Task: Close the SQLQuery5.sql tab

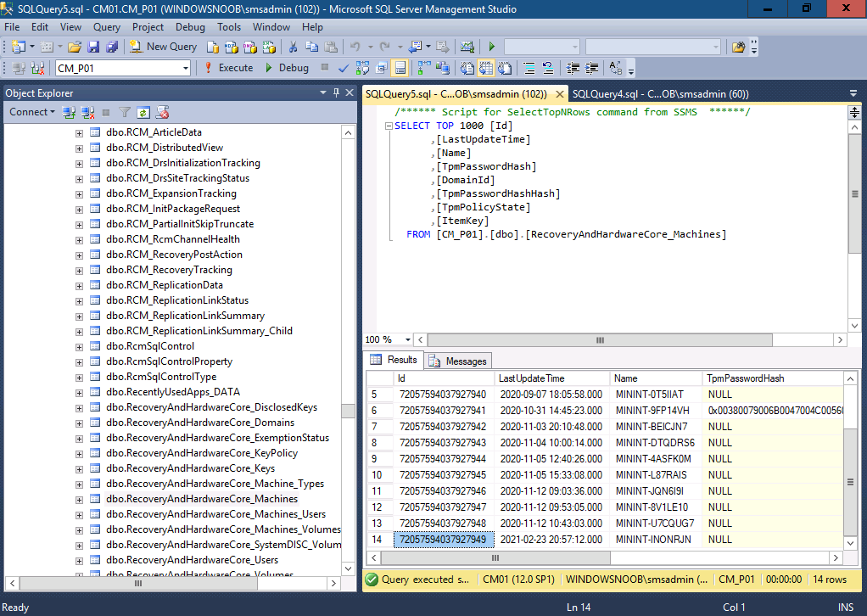Action: tap(560, 94)
